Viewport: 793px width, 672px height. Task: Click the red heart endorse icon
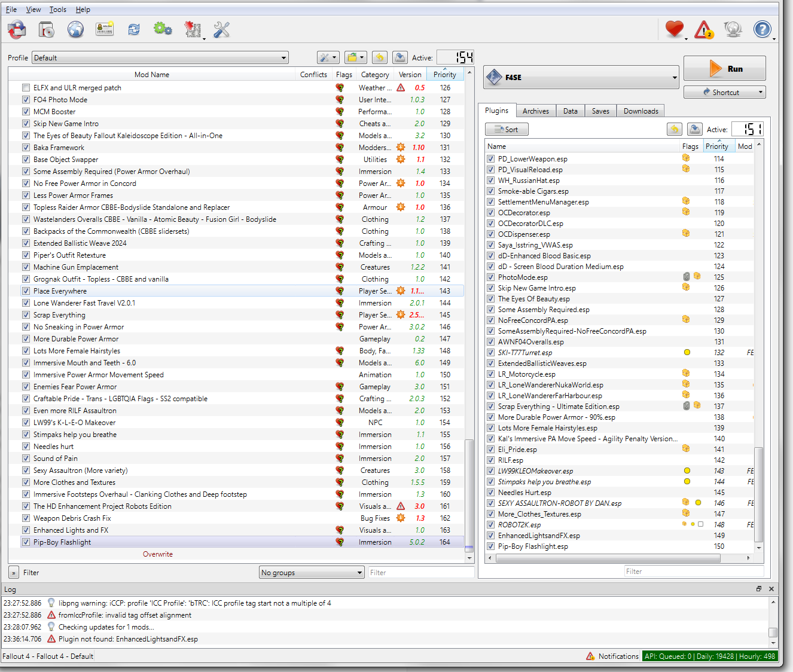point(674,29)
